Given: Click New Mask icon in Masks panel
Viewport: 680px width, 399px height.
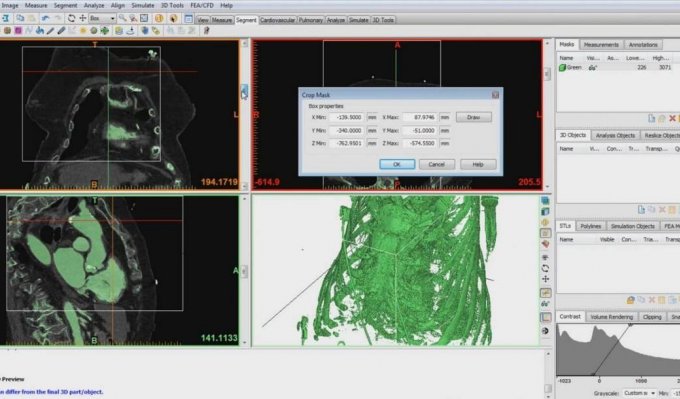Looking at the screenshot, I should pos(651,118).
